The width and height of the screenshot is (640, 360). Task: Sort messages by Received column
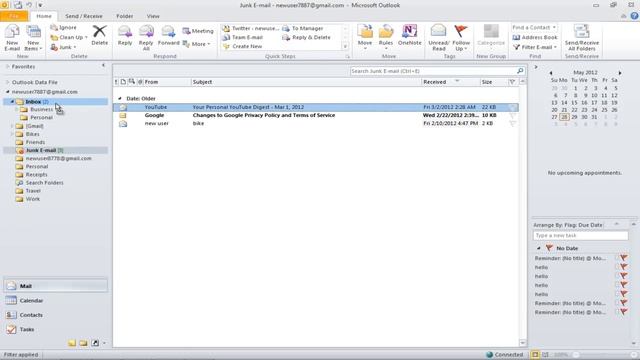point(451,82)
